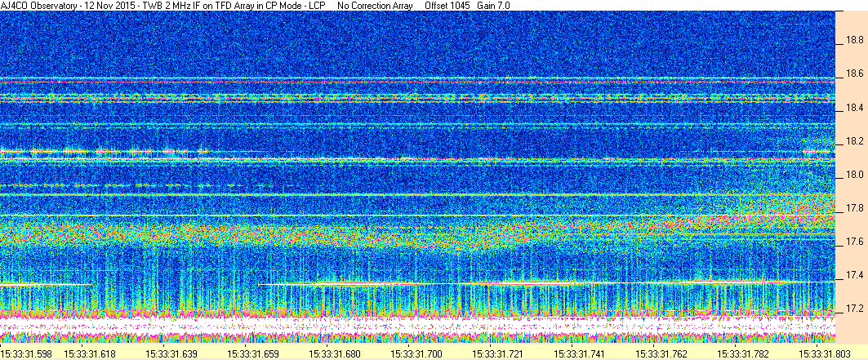Click the 15:33:31.639 time label
The width and height of the screenshot is (868, 360).
pyautogui.click(x=170, y=353)
